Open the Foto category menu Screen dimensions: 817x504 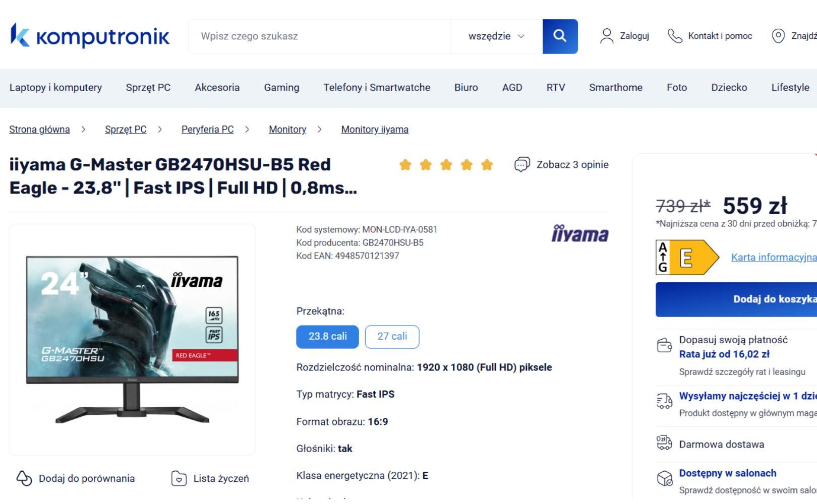click(677, 88)
